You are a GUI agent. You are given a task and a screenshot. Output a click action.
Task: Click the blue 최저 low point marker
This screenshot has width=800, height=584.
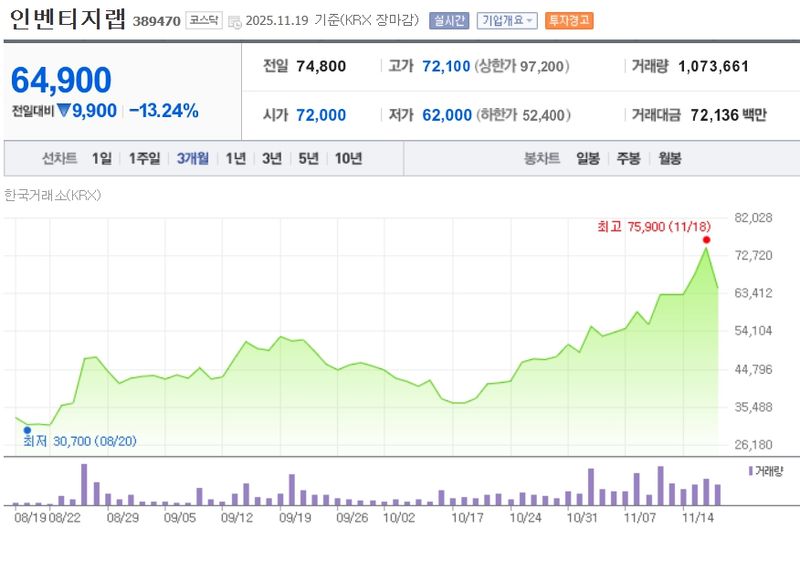[27, 430]
